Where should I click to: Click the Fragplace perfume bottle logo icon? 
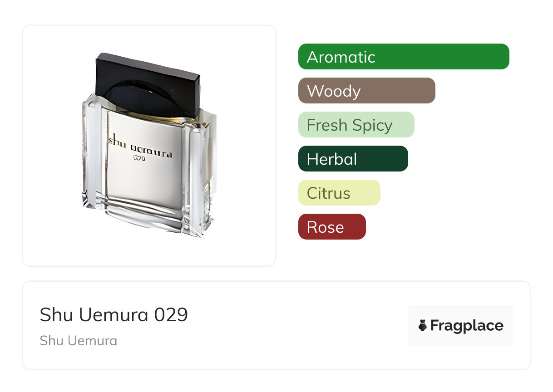423,325
